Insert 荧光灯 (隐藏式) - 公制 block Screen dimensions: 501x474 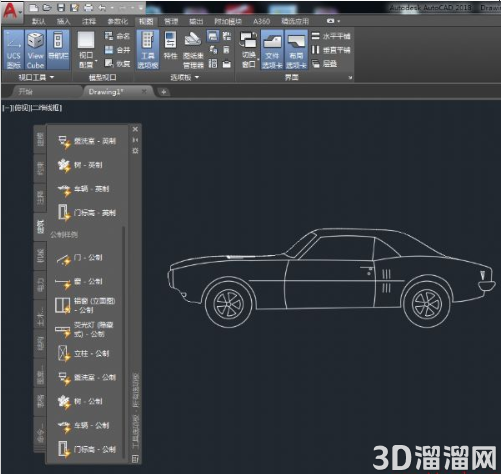(x=85, y=329)
